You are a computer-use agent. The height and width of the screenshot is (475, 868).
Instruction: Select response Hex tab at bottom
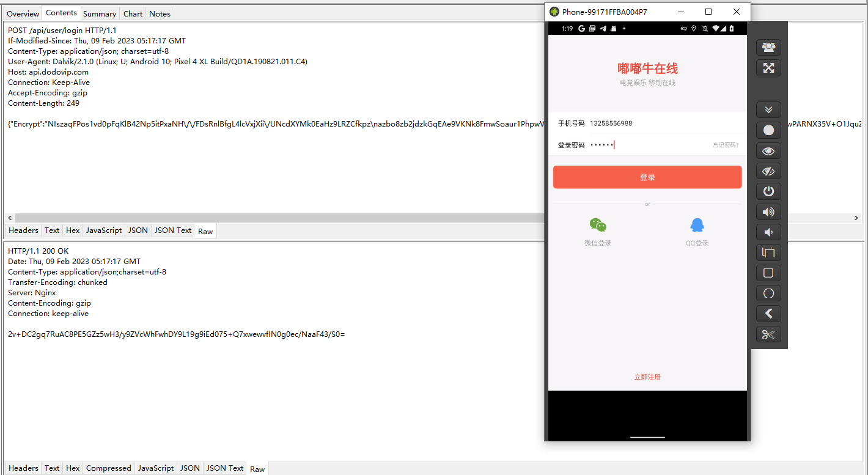pyautogui.click(x=73, y=468)
